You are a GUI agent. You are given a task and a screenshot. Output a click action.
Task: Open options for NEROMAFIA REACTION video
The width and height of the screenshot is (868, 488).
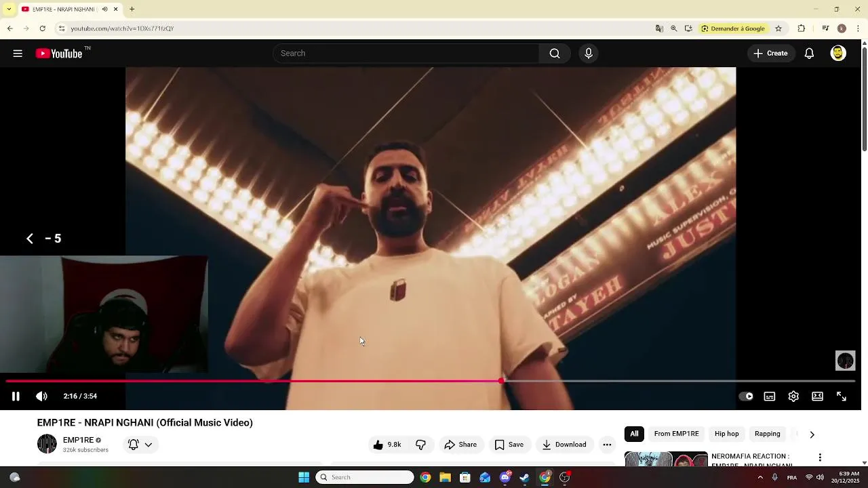[820, 457]
